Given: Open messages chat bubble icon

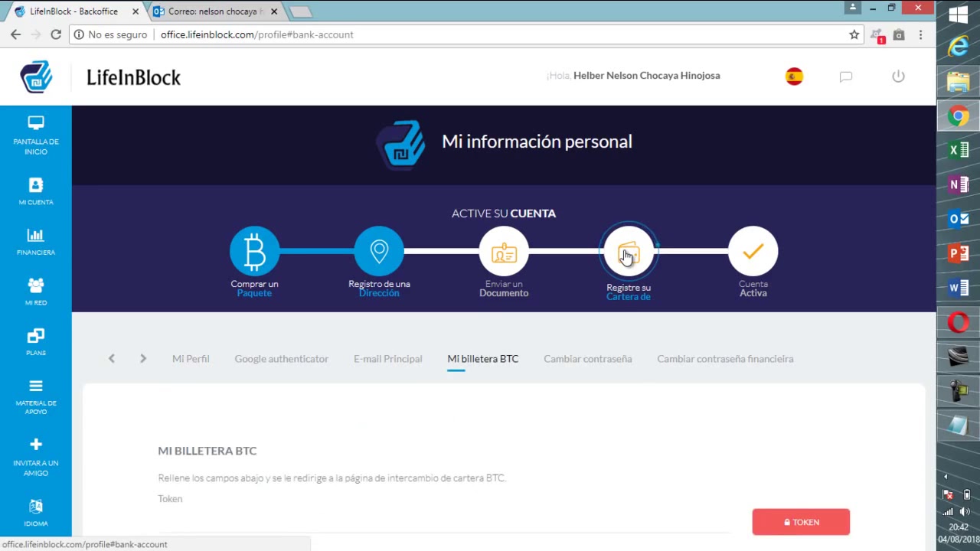Looking at the screenshot, I should click(846, 77).
